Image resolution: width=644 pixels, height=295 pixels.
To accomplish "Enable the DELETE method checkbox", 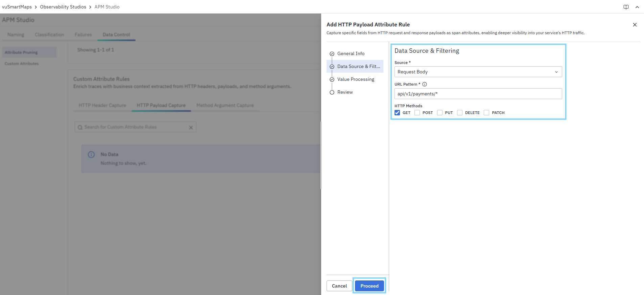I will (x=460, y=113).
